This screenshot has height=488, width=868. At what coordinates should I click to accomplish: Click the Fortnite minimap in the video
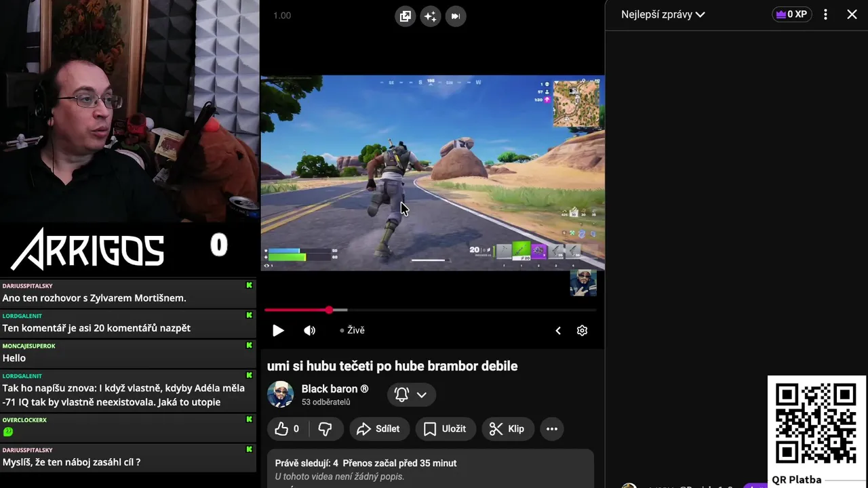point(576,104)
